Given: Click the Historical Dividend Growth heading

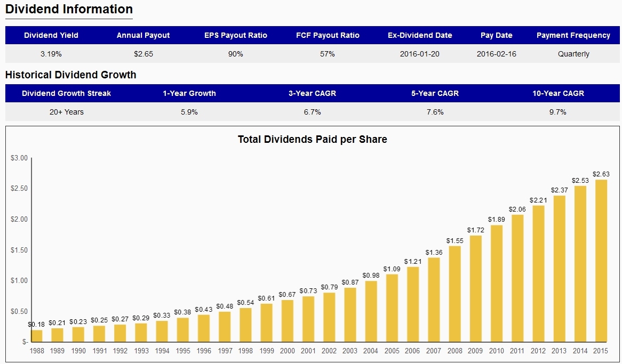Looking at the screenshot, I should [x=70, y=75].
